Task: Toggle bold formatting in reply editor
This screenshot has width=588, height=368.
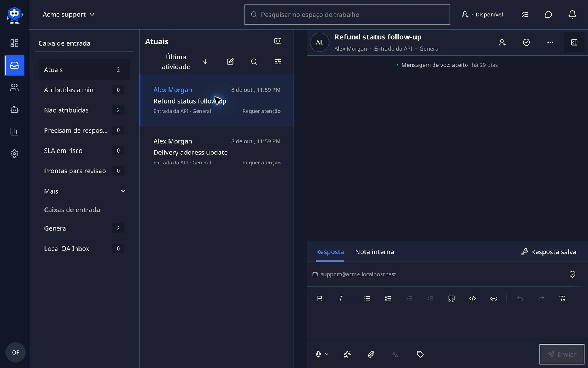Action: click(320, 299)
